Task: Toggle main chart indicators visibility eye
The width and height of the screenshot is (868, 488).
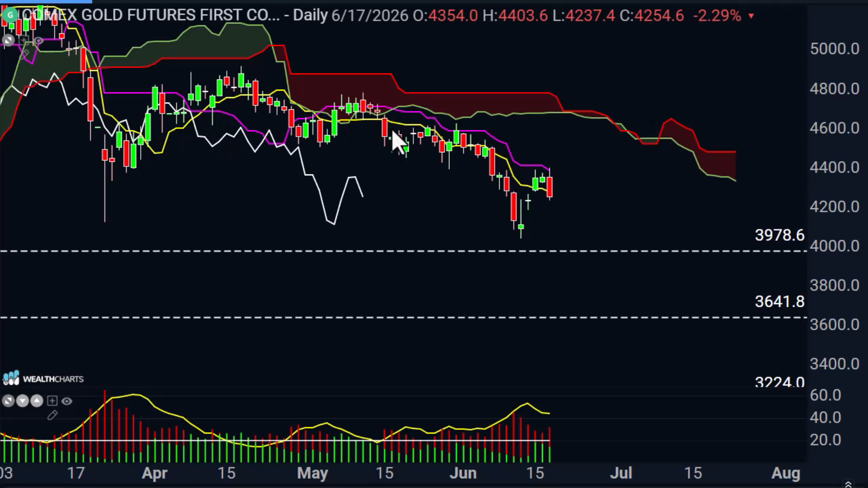Action: [x=39, y=41]
